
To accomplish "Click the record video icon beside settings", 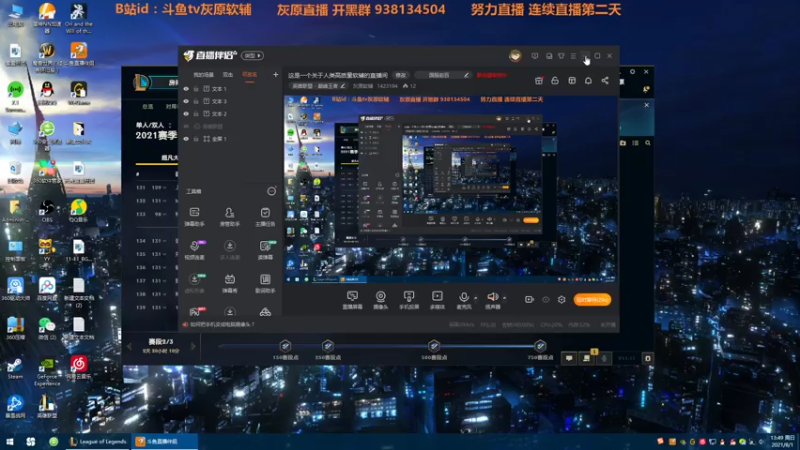I will coord(529,299).
